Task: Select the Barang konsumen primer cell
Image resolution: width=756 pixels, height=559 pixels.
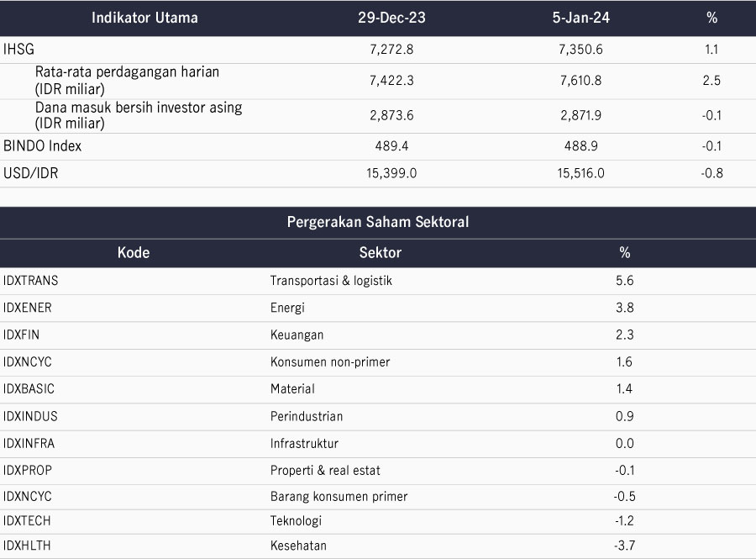Action: 339,496
